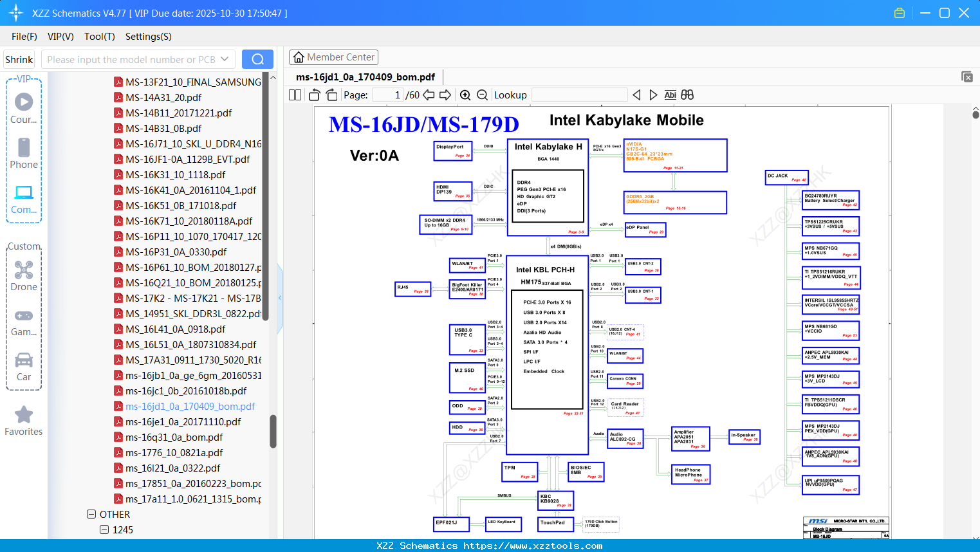Screen dimensions: 980x552
Task: Open MS-16K31_10_1118.pdf
Action: pyautogui.click(x=176, y=175)
